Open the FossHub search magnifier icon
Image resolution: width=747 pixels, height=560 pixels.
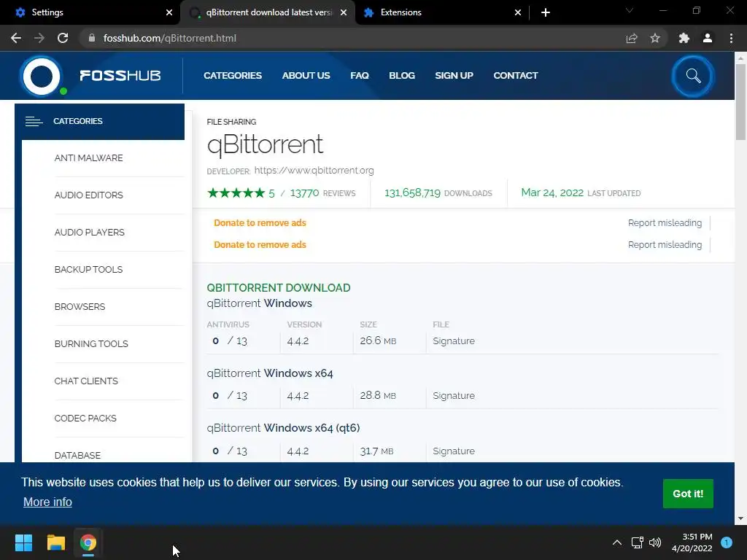693,76
